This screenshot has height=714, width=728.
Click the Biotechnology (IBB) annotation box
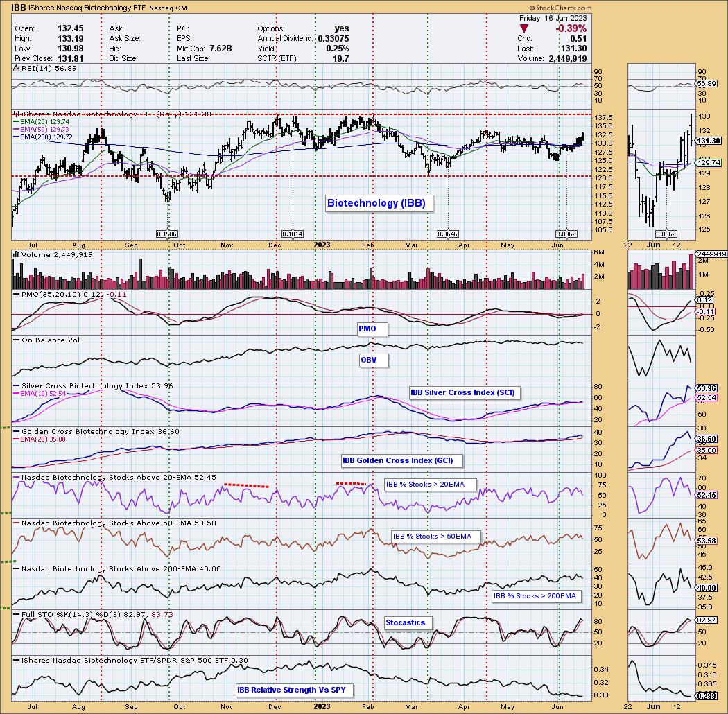[x=379, y=203]
